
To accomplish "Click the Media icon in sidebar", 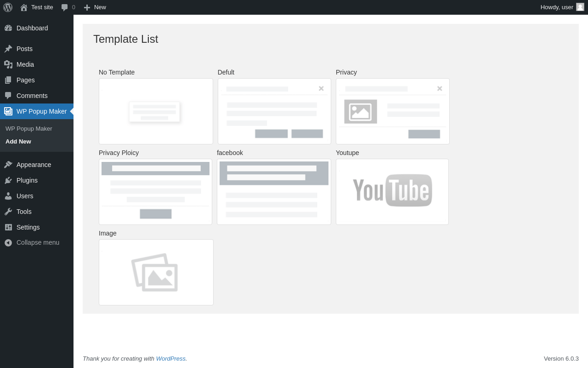I will (x=8, y=64).
